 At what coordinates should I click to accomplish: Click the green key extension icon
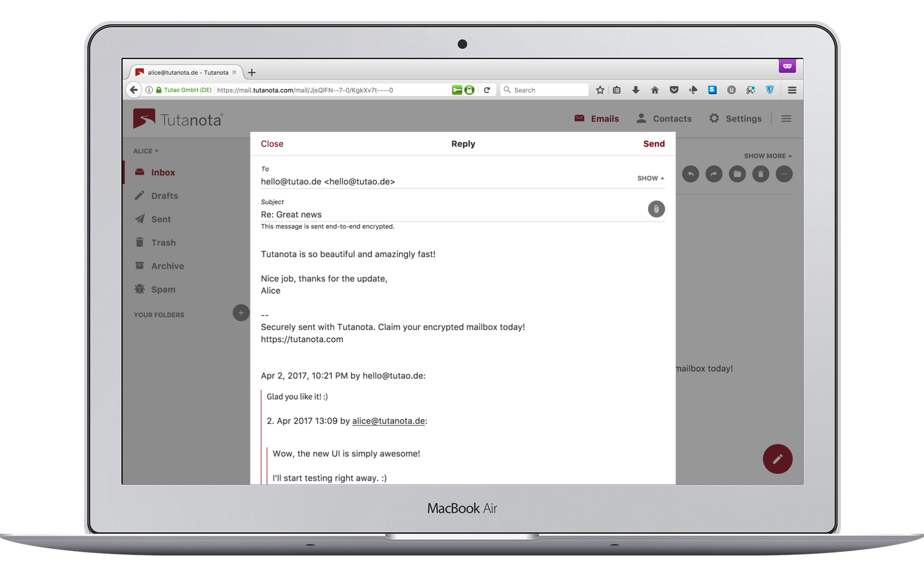tap(456, 90)
